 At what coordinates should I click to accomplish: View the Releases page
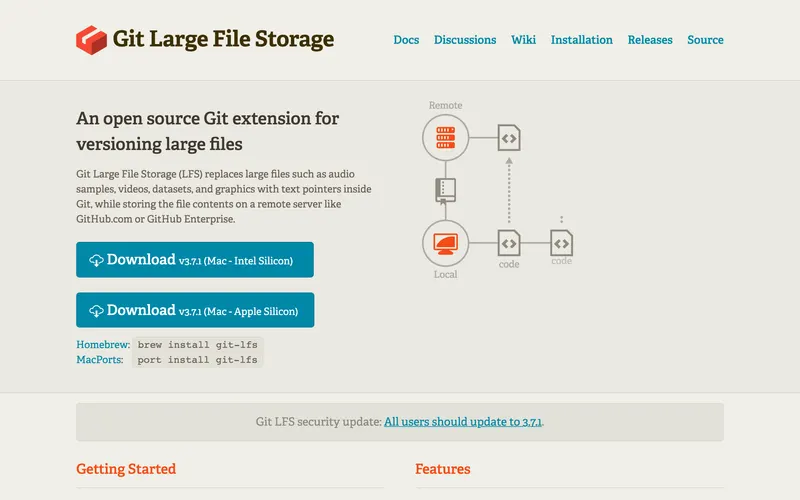click(x=650, y=40)
